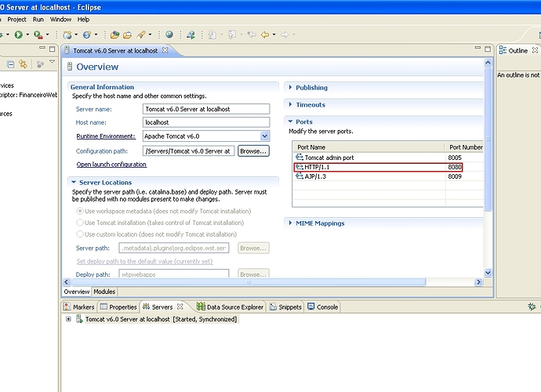Click the External Tools run icon

(x=38, y=34)
